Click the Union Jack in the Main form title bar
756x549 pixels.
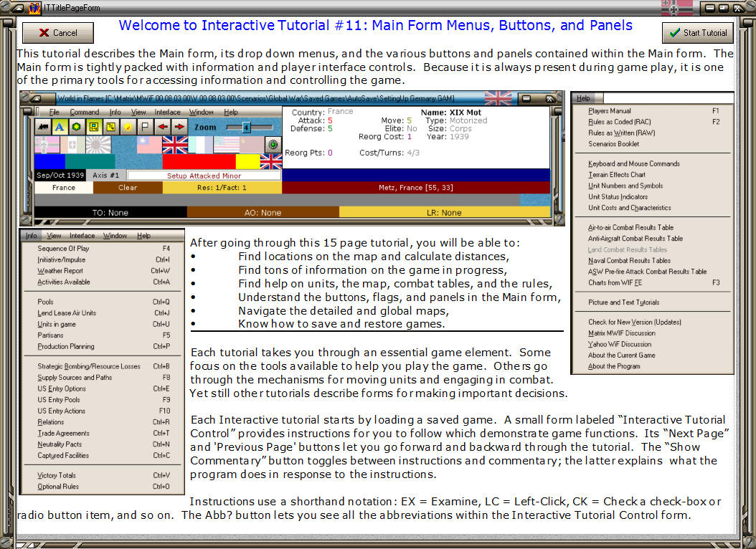(498, 98)
